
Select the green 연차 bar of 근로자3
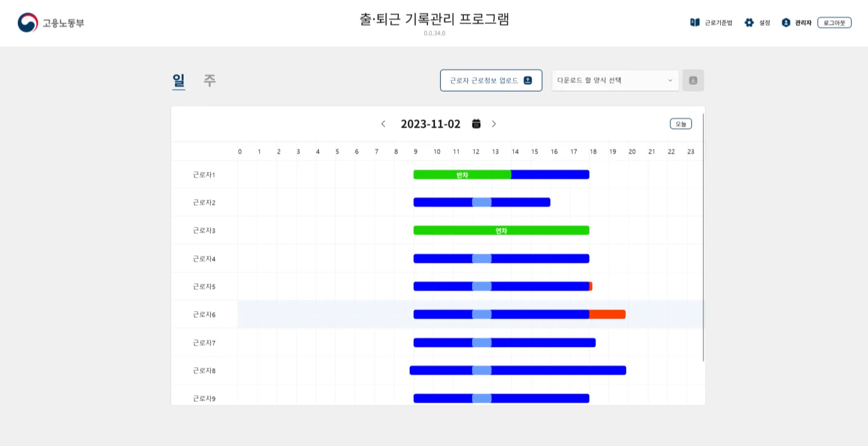coord(501,230)
